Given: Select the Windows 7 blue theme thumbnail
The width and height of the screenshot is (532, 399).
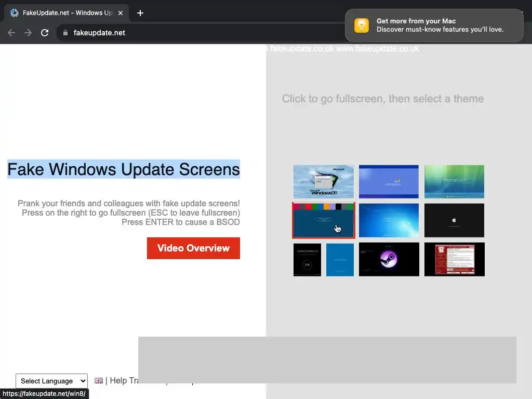Looking at the screenshot, I should (389, 220).
